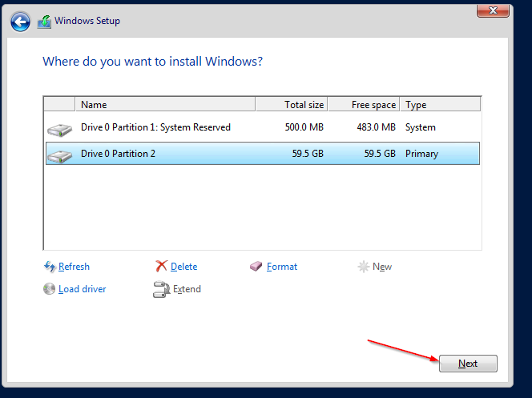Click the 59.5 GB free space cell
This screenshot has height=398, width=532.
(x=380, y=154)
